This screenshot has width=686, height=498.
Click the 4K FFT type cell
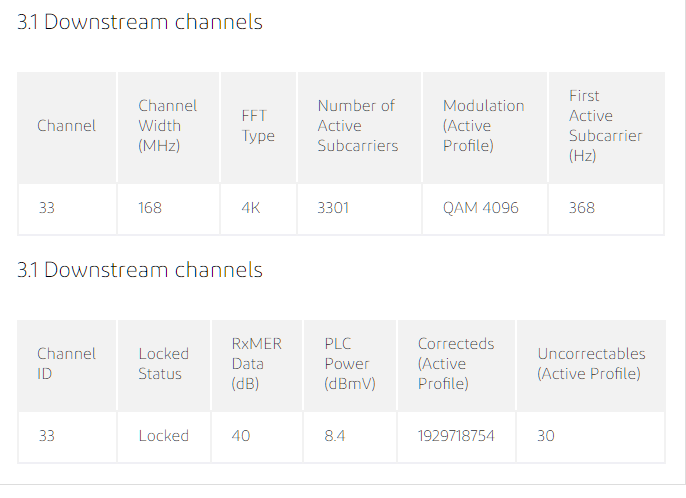pos(251,207)
